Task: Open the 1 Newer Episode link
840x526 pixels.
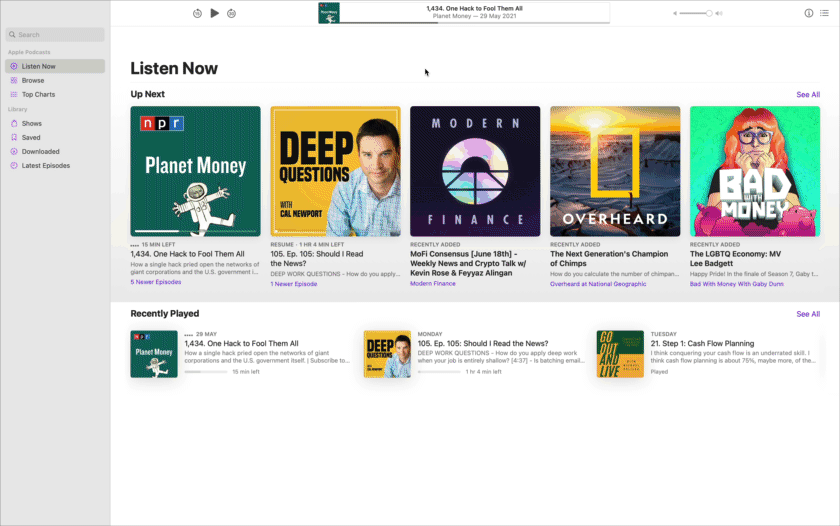Action: (x=294, y=284)
